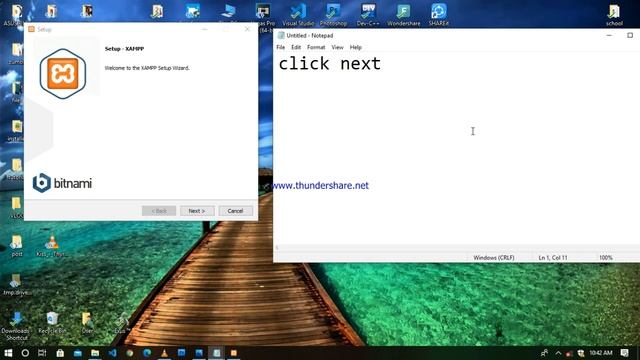Open Microsoft Edge from the taskbar
Image resolution: width=640 pixels, height=360 pixels.
(x=147, y=353)
